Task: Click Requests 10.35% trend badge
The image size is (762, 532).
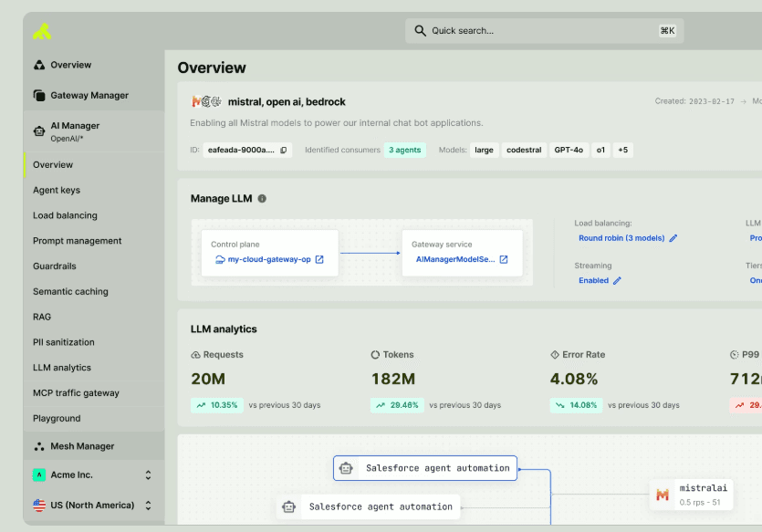Action: pos(217,405)
